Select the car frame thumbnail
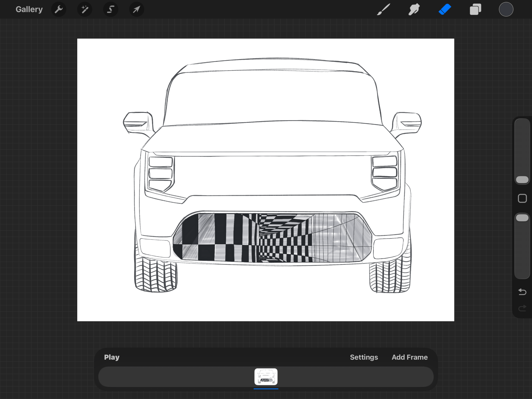The image size is (532, 399). (266, 377)
